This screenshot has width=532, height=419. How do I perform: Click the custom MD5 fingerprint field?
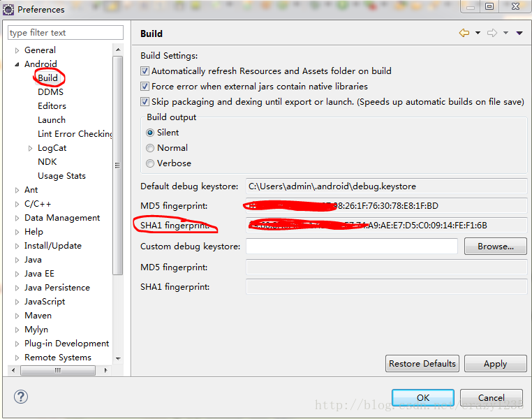pyautogui.click(x=387, y=267)
